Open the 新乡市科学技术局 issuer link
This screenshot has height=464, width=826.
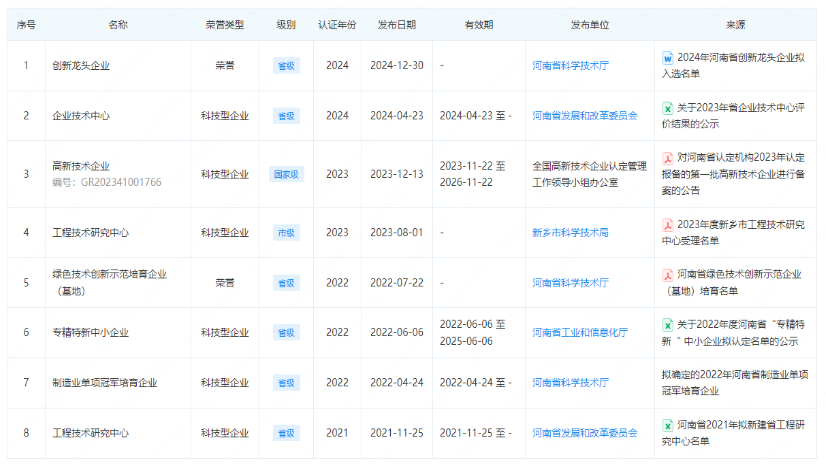(570, 232)
